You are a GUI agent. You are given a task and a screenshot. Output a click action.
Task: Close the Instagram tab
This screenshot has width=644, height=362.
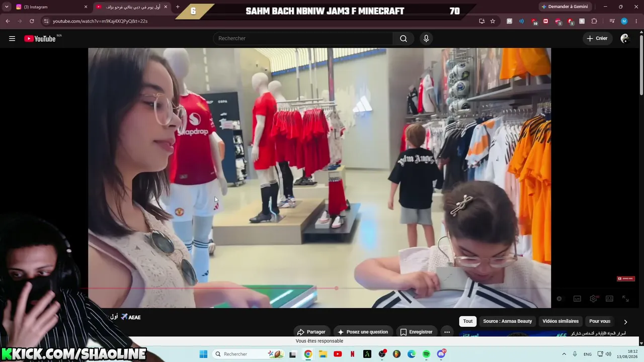[86, 7]
